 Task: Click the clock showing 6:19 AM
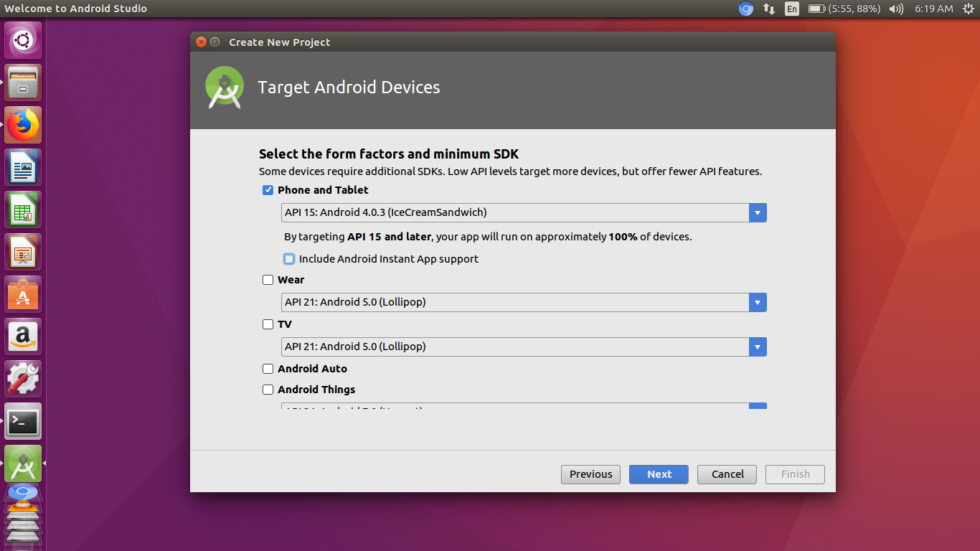click(x=933, y=9)
